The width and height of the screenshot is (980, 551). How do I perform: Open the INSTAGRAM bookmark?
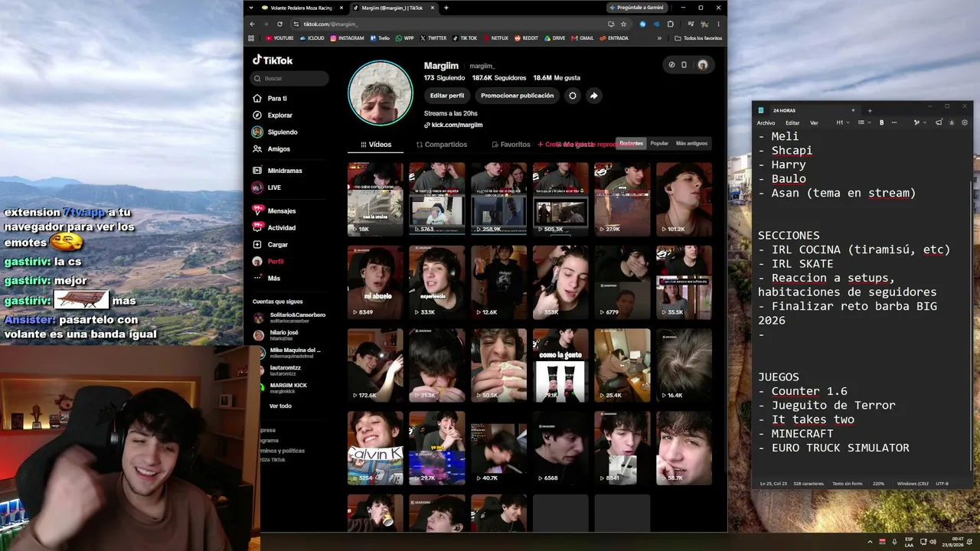click(348, 37)
